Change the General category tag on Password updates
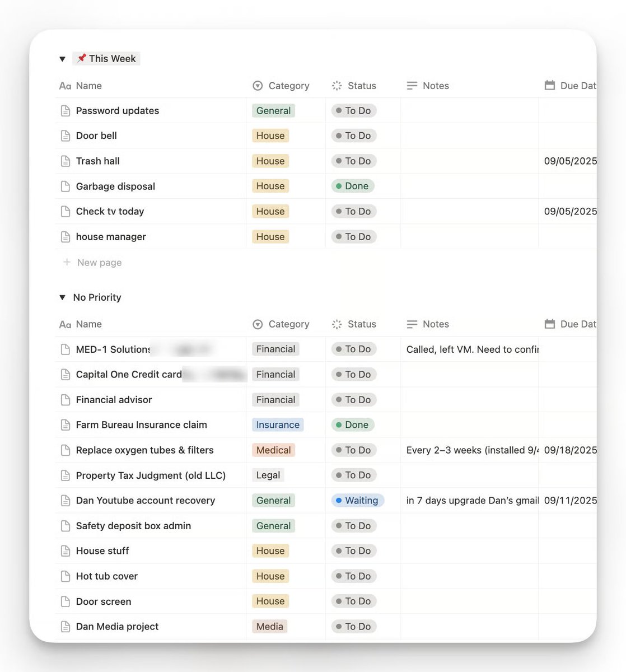 tap(273, 111)
